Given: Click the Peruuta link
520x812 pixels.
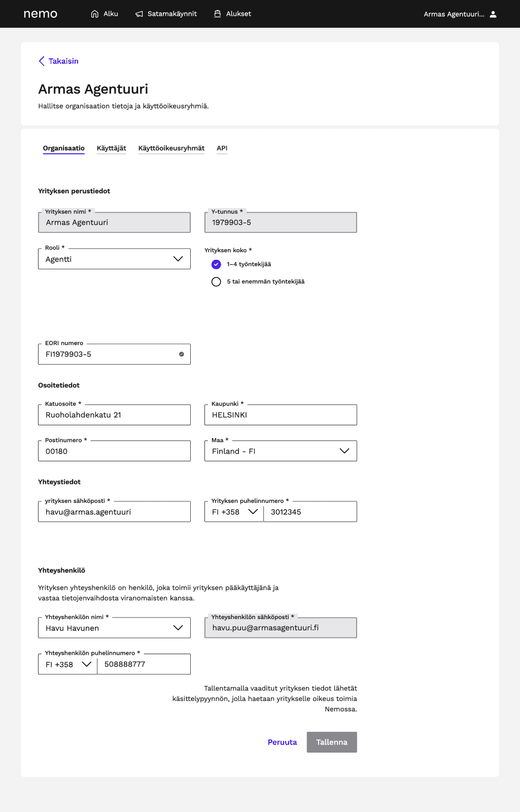Looking at the screenshot, I should click(x=282, y=742).
